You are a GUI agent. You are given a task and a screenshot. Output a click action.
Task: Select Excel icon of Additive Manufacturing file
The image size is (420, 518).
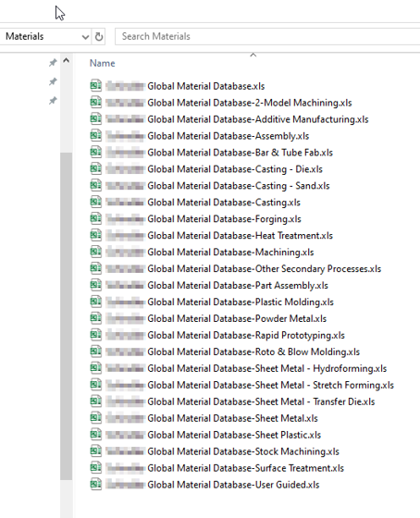coord(96,118)
